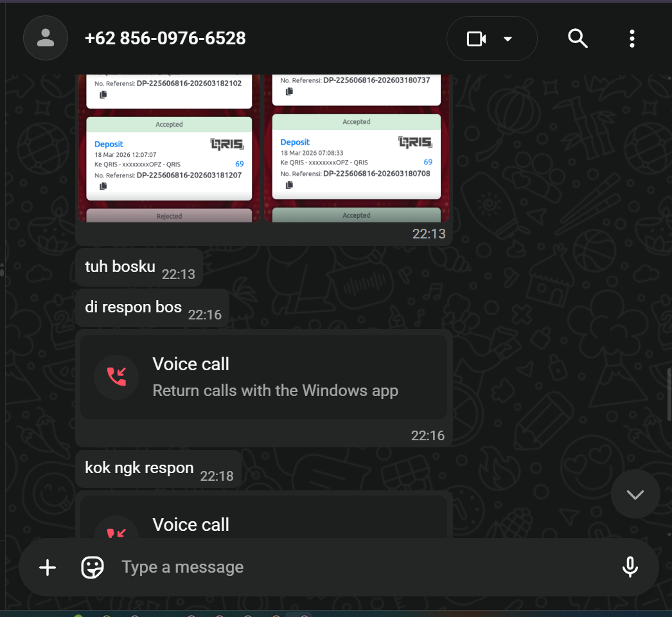This screenshot has height=617, width=672.
Task: Click reference DP-225606816-202603181207 in image
Action: click(189, 175)
